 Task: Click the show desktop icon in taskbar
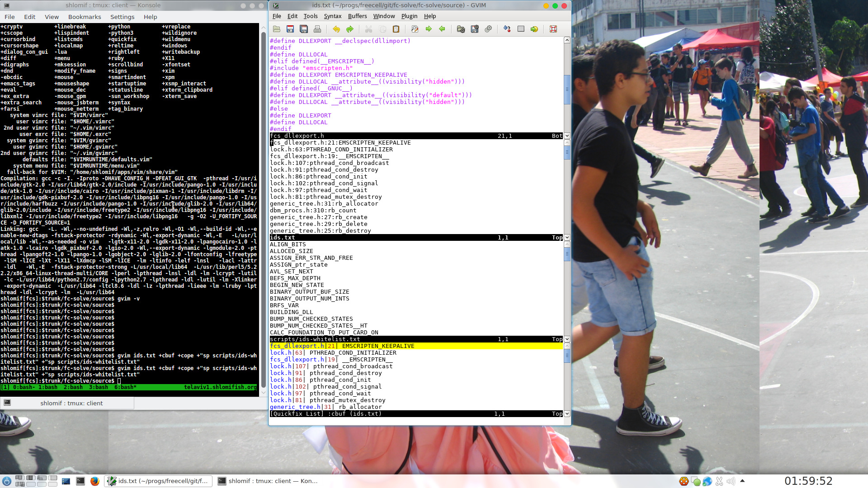tap(66, 481)
